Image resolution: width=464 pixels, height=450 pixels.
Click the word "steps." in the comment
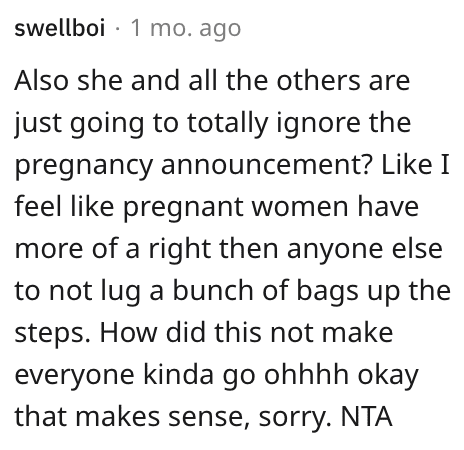tap(52, 334)
